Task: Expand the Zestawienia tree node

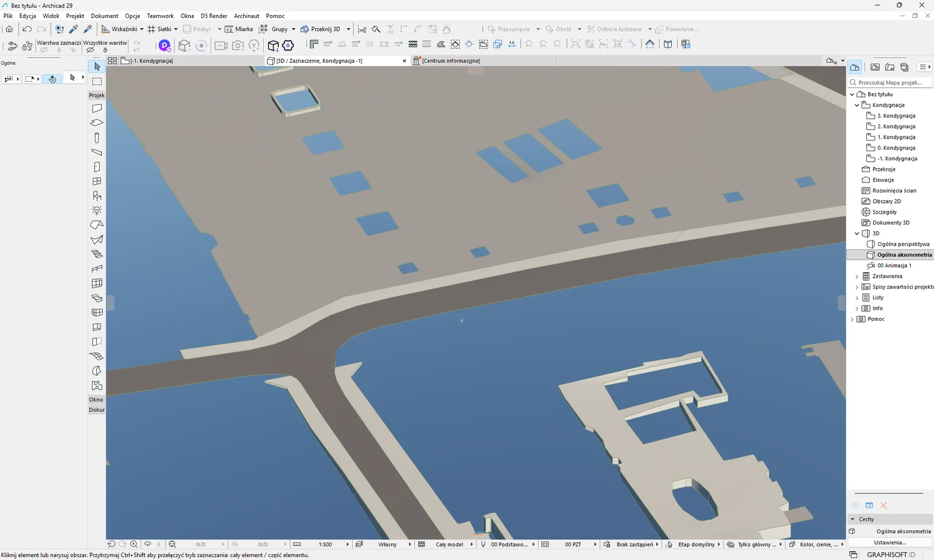Action: (x=857, y=276)
